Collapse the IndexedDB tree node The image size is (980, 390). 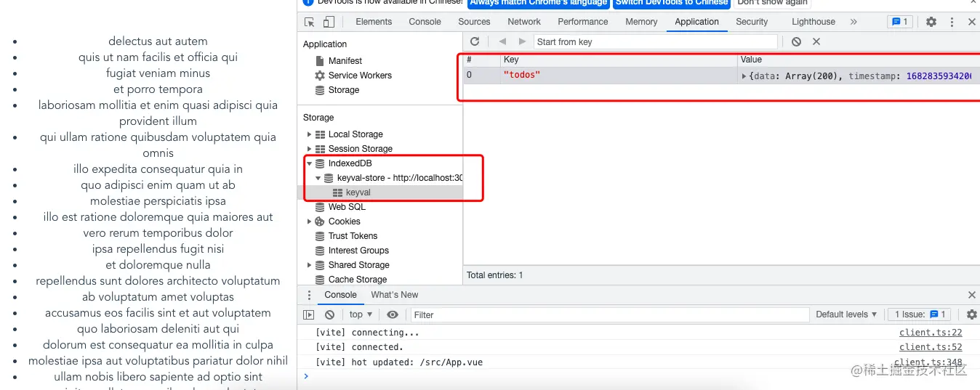click(310, 163)
